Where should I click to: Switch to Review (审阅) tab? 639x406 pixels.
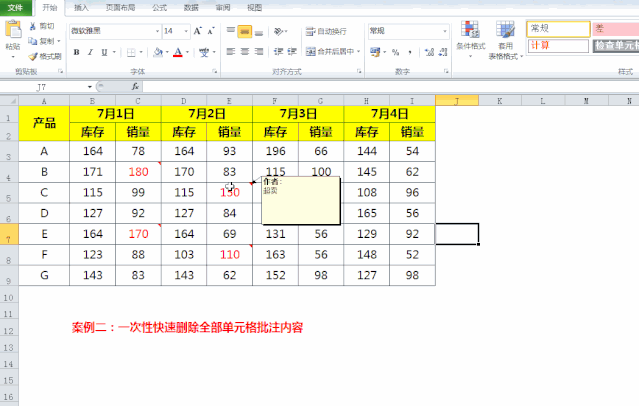(223, 7)
